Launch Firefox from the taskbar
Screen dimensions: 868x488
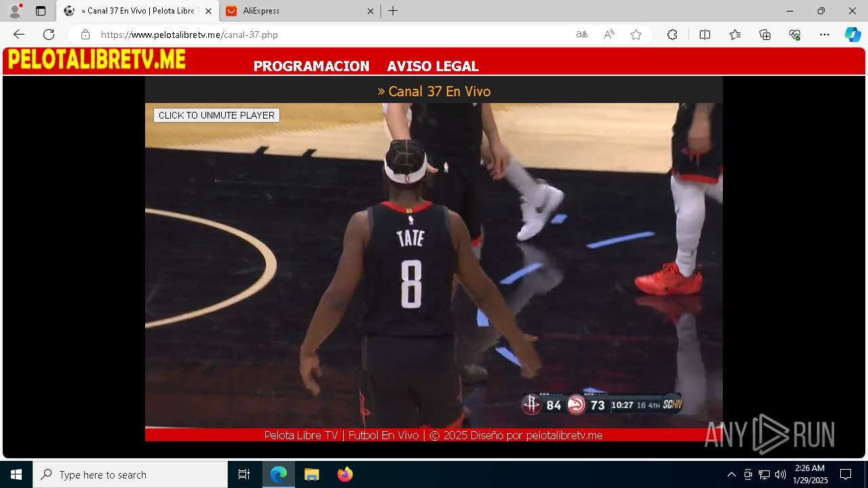point(344,474)
